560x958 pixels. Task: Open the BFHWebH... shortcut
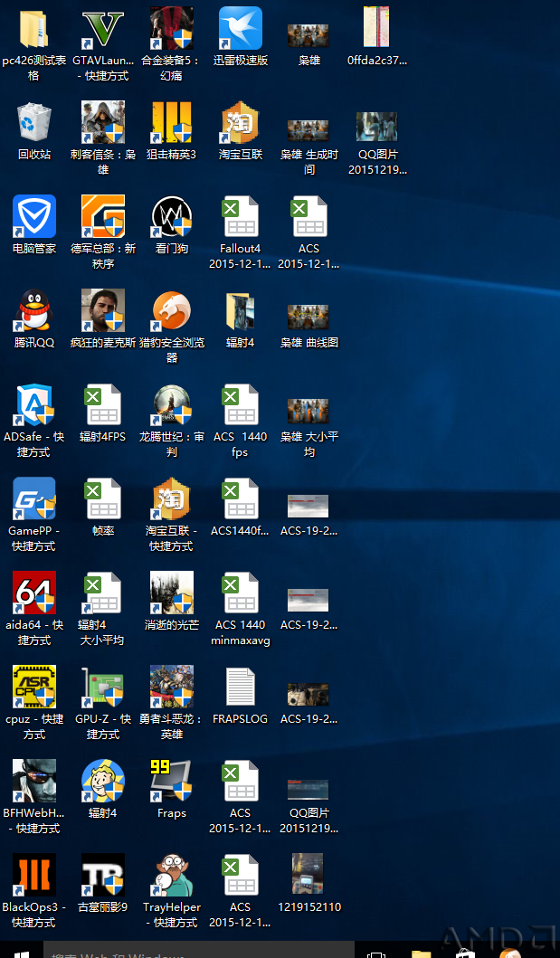coord(34,781)
